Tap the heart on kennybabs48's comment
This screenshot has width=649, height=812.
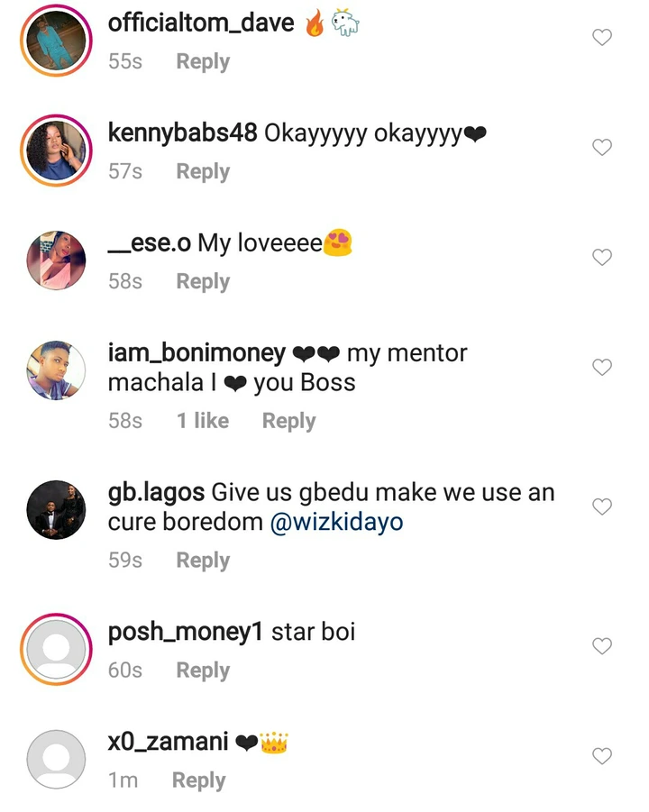tap(601, 147)
